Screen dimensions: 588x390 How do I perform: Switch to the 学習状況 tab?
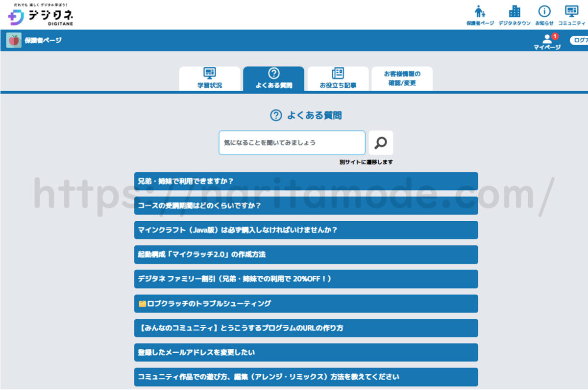coord(210,78)
